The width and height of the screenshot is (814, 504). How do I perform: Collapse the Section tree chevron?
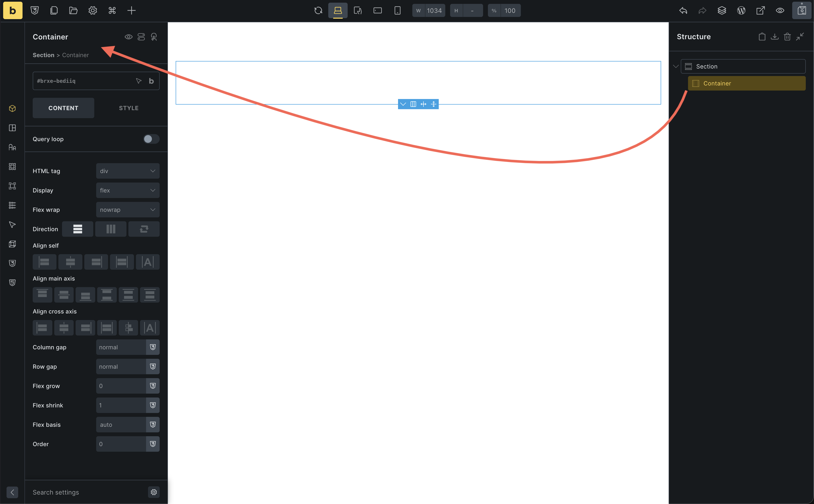pos(676,66)
